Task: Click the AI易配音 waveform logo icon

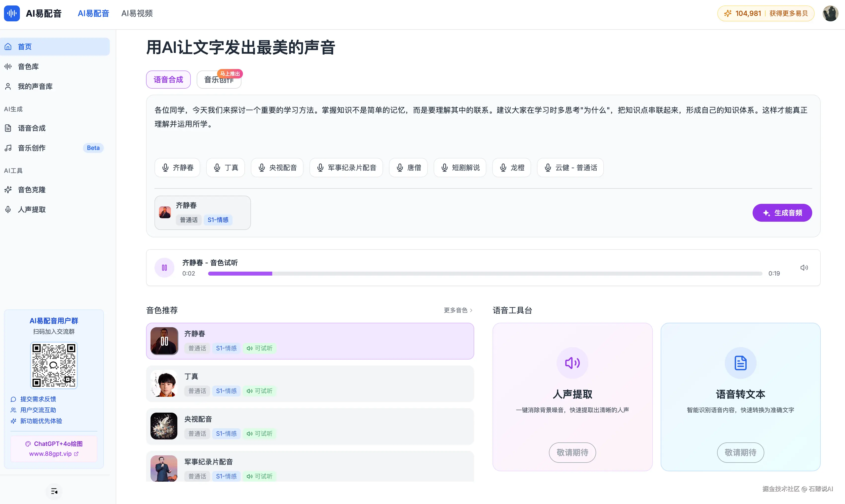Action: point(12,13)
